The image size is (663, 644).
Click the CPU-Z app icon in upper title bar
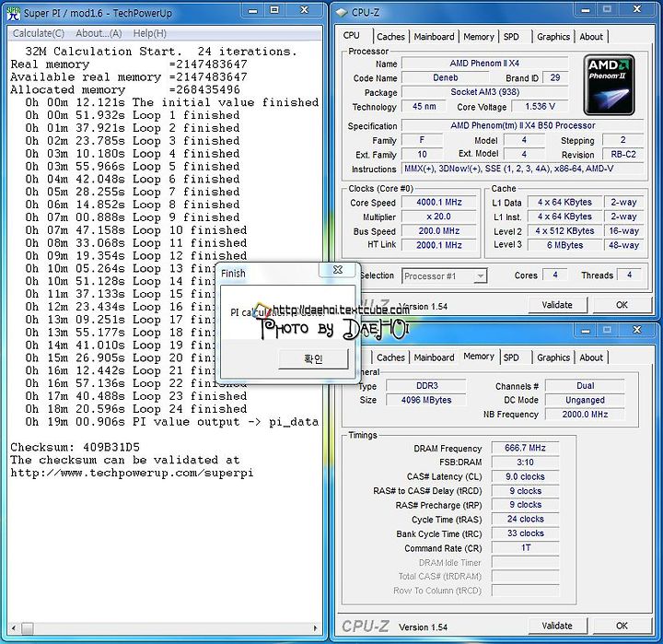[x=341, y=13]
